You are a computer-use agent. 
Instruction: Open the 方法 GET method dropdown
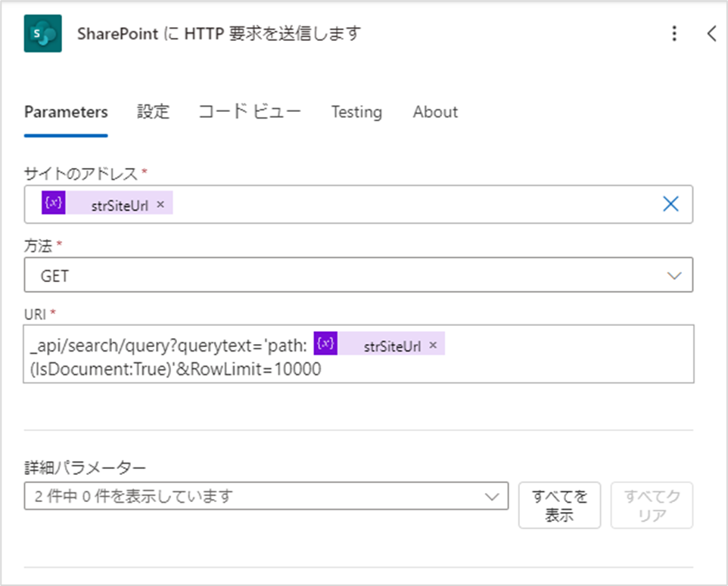[359, 275]
